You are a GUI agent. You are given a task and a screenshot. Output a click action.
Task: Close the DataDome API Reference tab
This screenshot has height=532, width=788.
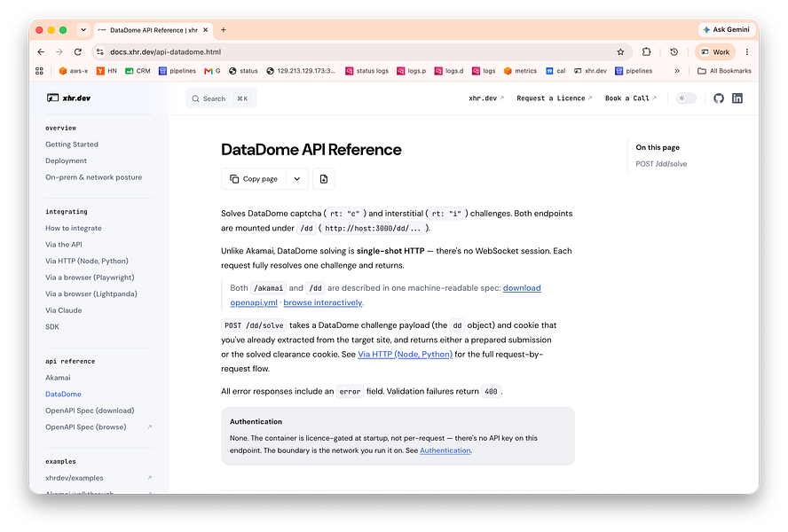[206, 30]
